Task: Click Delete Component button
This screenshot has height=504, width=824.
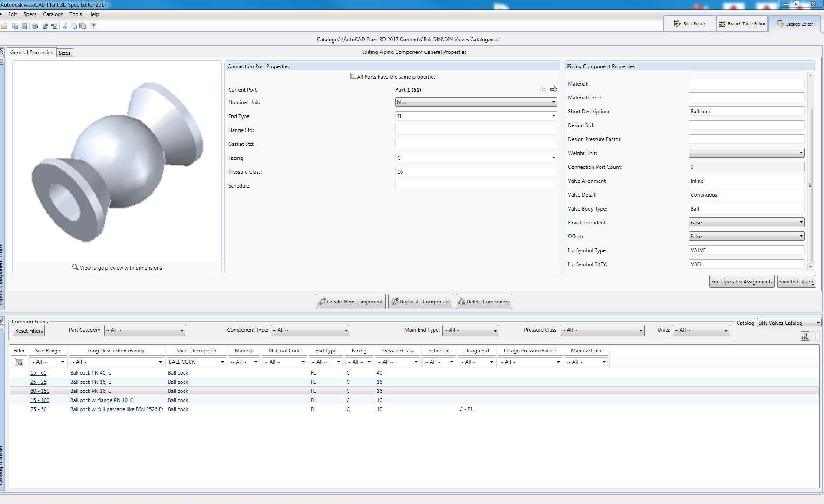Action: pos(484,302)
